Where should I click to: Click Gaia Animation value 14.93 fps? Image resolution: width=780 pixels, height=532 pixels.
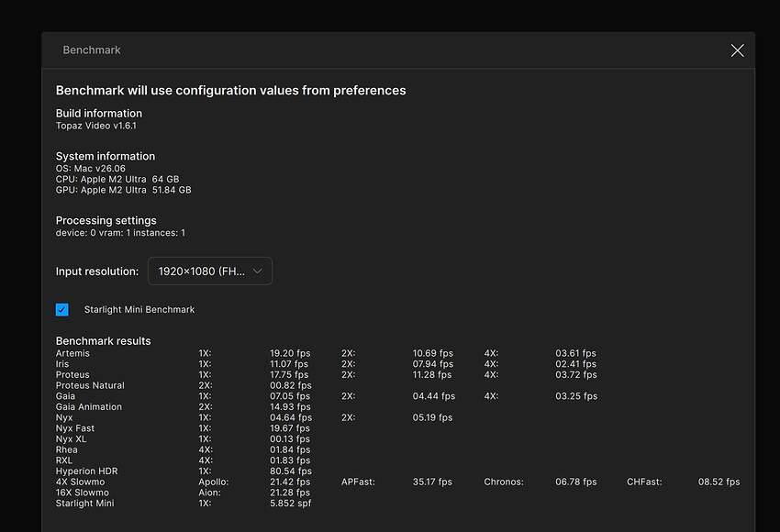290,406
